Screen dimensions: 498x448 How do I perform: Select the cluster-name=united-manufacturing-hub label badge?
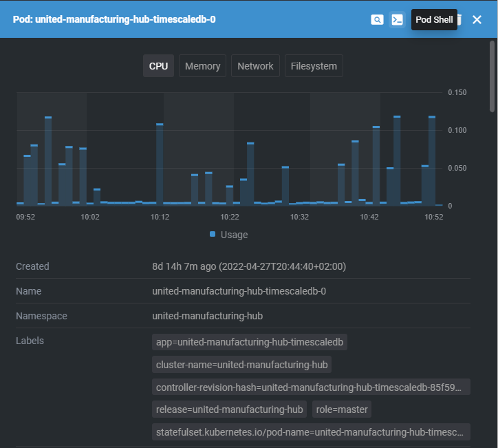click(243, 364)
